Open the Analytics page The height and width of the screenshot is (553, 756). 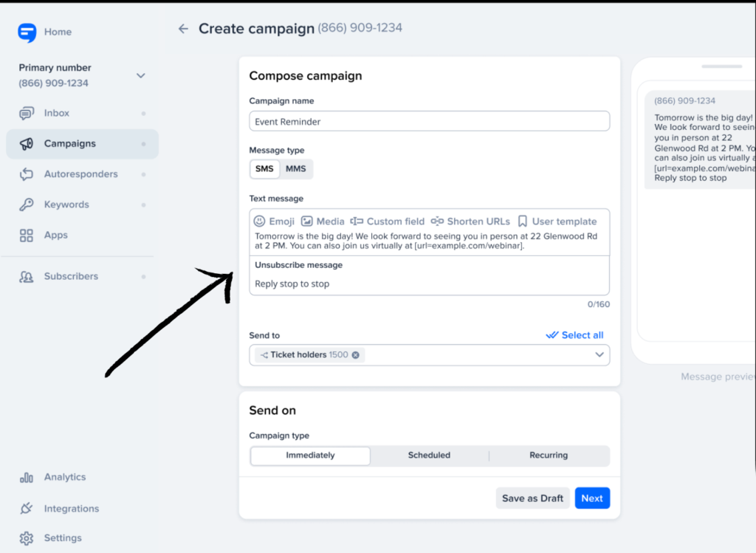(x=65, y=477)
